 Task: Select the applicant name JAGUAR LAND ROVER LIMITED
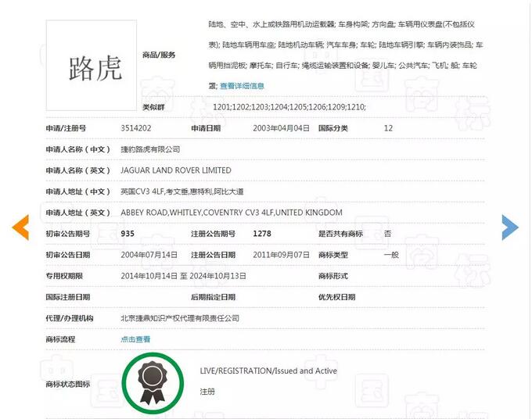click(x=176, y=170)
